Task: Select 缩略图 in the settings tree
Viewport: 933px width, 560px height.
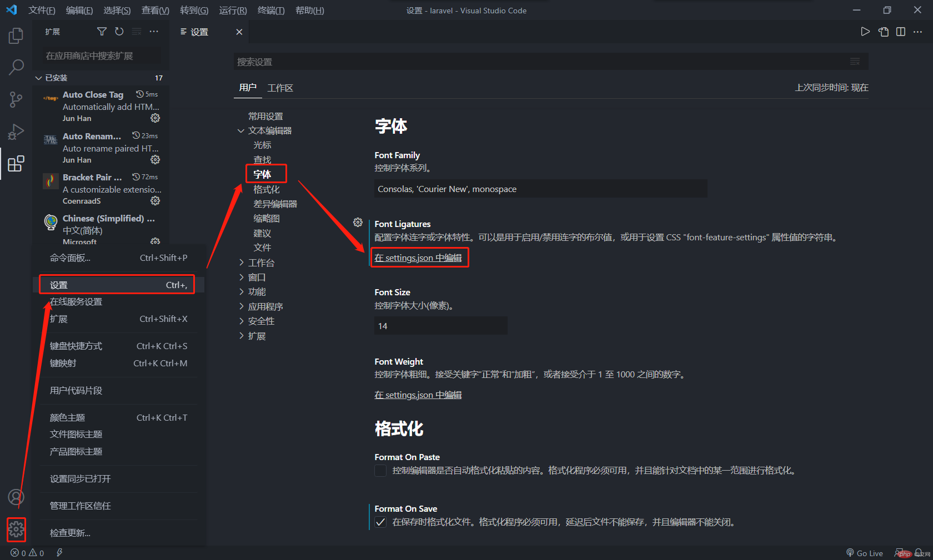Action: pyautogui.click(x=267, y=219)
